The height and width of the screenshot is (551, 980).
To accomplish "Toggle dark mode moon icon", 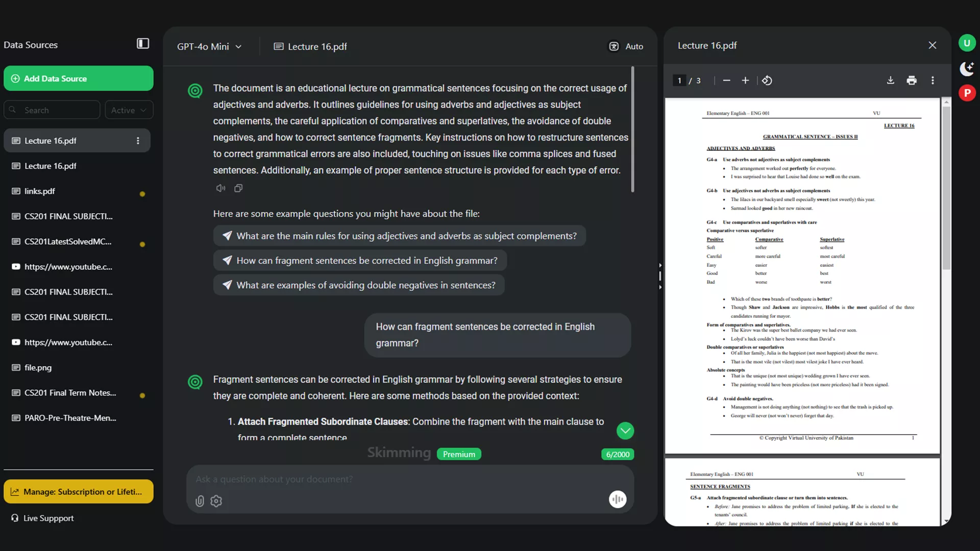I will tap(967, 68).
